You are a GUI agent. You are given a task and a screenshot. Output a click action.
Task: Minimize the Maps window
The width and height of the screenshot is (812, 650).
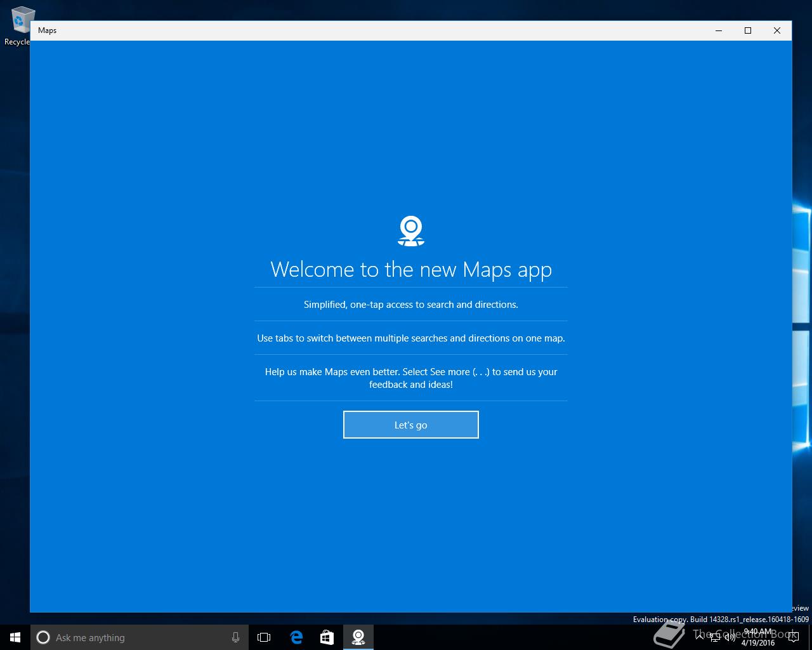(719, 30)
